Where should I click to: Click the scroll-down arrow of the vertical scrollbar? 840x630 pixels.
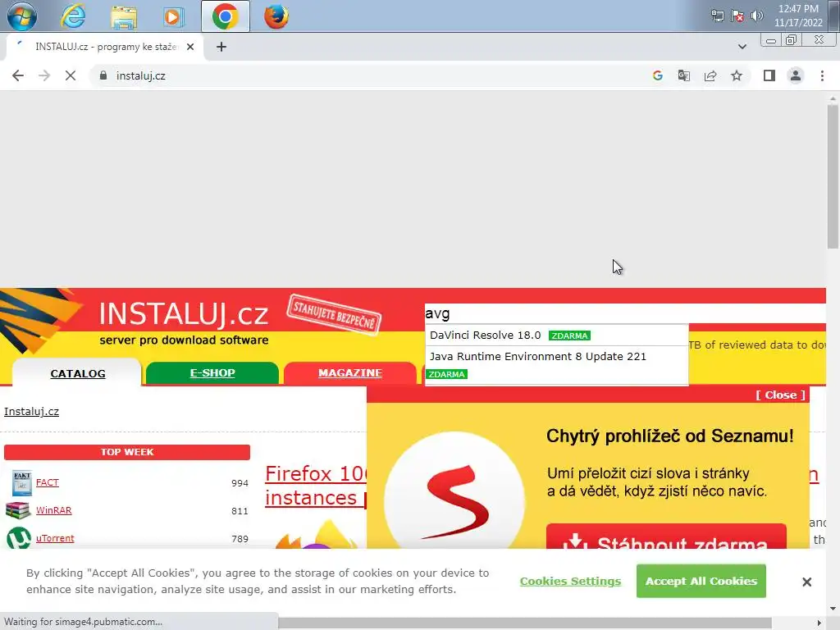pos(833,609)
